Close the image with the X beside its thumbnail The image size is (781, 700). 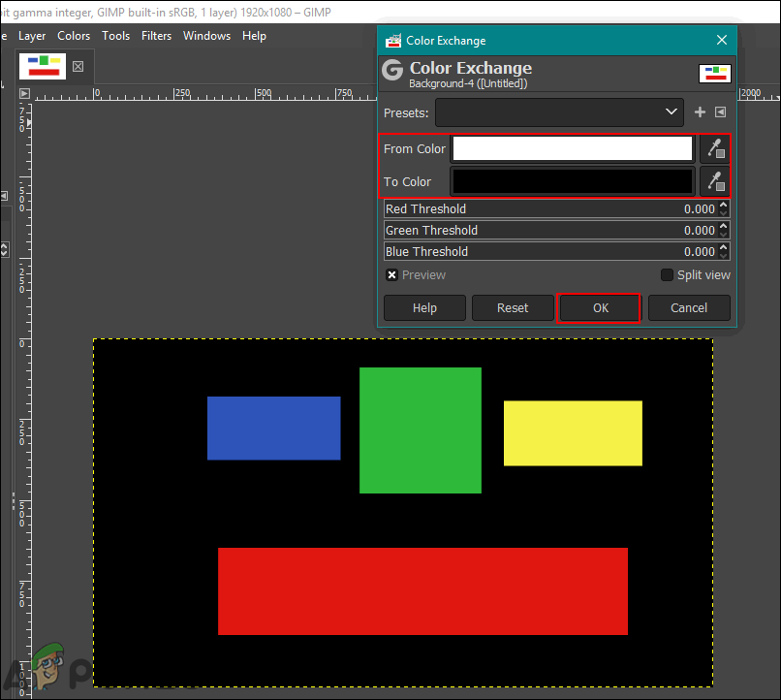77,66
